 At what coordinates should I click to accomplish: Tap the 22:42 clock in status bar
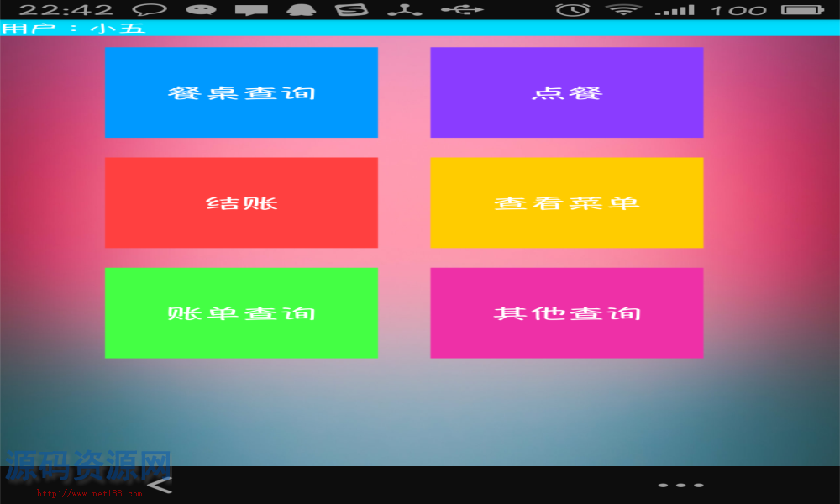coord(66,10)
